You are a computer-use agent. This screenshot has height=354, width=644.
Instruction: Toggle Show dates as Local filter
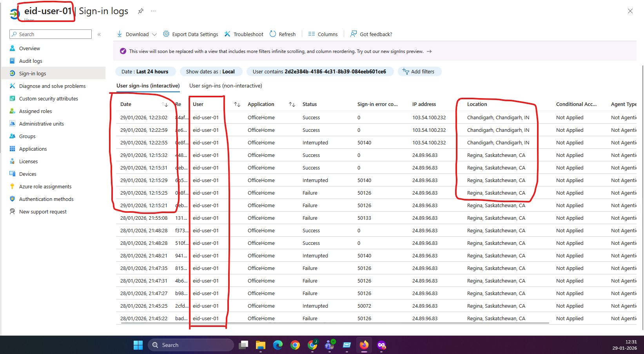coord(210,71)
